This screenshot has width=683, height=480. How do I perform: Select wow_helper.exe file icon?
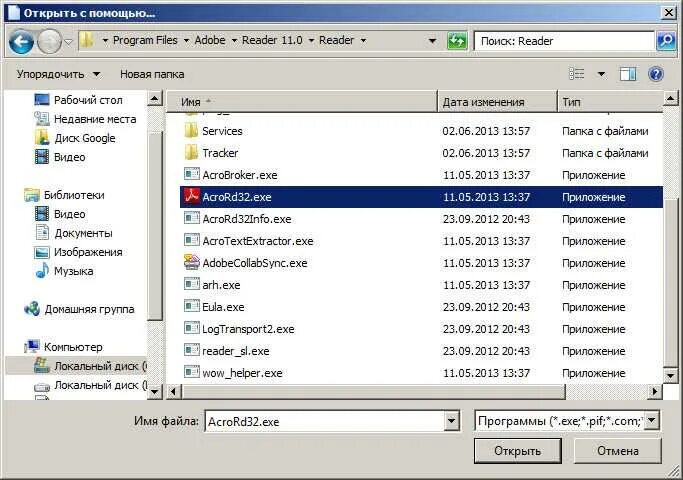pyautogui.click(x=192, y=372)
